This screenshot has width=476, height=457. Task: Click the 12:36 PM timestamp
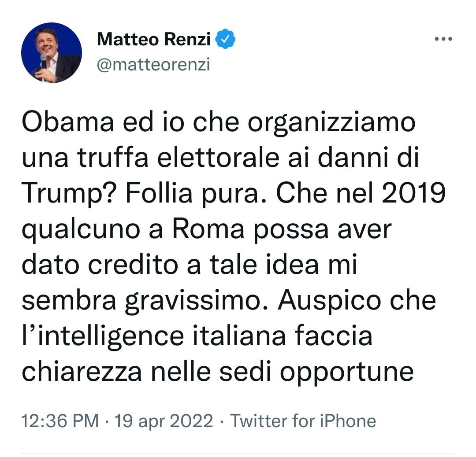pos(59,421)
